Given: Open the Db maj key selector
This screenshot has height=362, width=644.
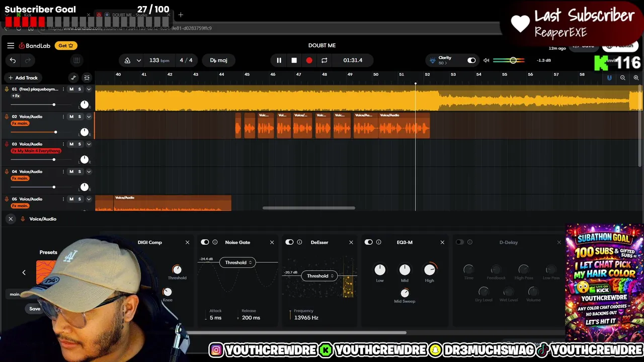Looking at the screenshot, I should (218, 60).
